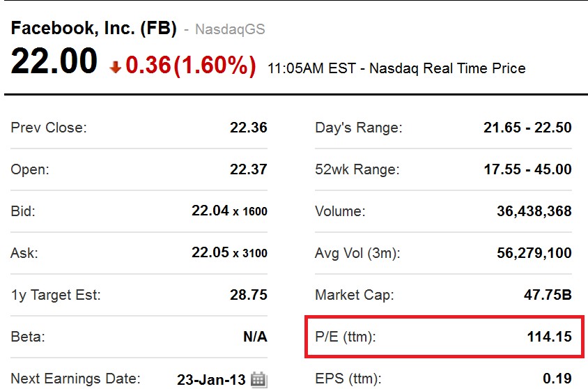The image size is (588, 389).
Task: Click the 52wk Range value
Action: 527,169
